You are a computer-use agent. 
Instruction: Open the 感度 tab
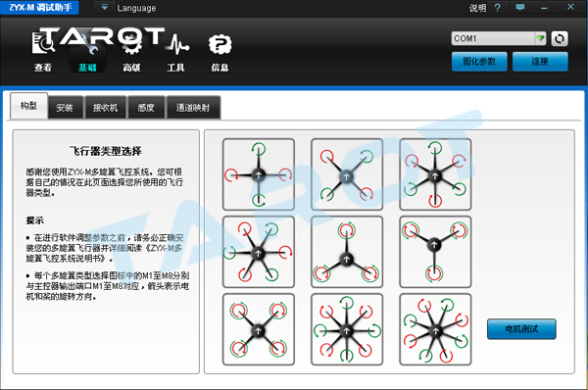pyautogui.click(x=146, y=108)
